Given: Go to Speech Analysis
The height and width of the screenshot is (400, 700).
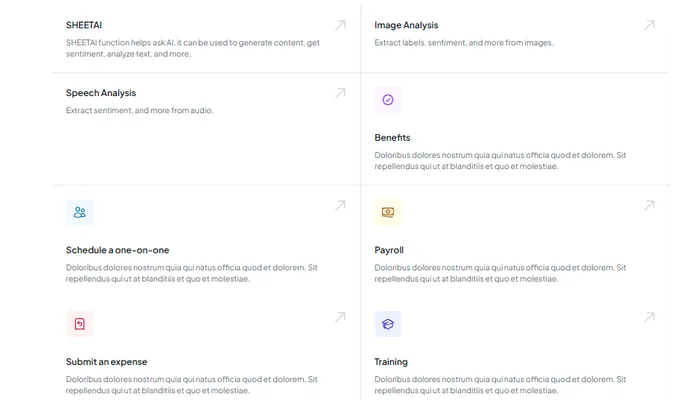Looking at the screenshot, I should (x=101, y=93).
